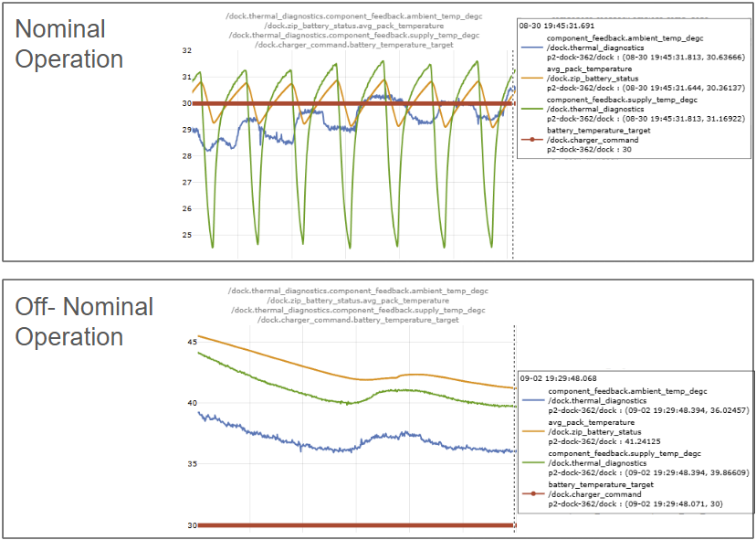The height and width of the screenshot is (540, 756).
Task: Click the "Nominal Operation" heading
Action: click(69, 45)
